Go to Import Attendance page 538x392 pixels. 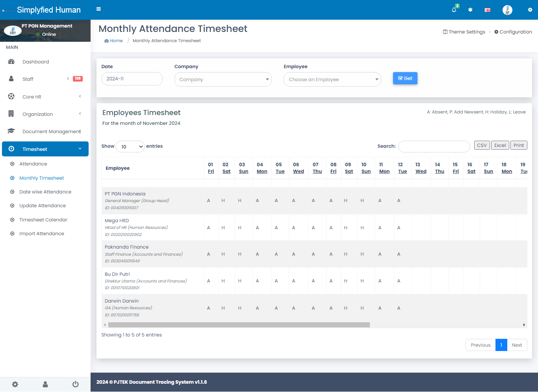42,234
